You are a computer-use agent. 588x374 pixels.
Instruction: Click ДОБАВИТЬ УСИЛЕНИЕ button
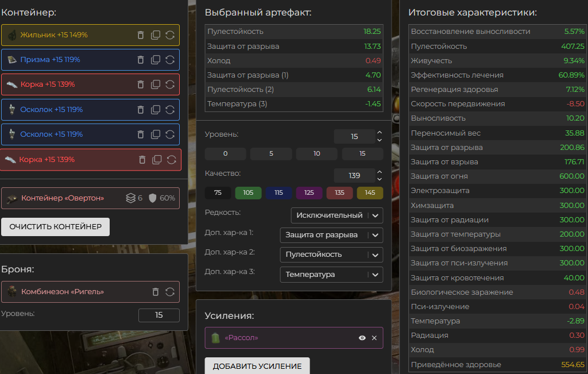pyautogui.click(x=257, y=366)
